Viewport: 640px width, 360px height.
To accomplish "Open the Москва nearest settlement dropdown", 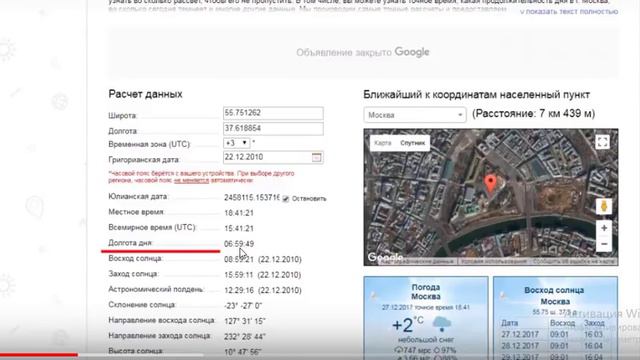I will (415, 115).
